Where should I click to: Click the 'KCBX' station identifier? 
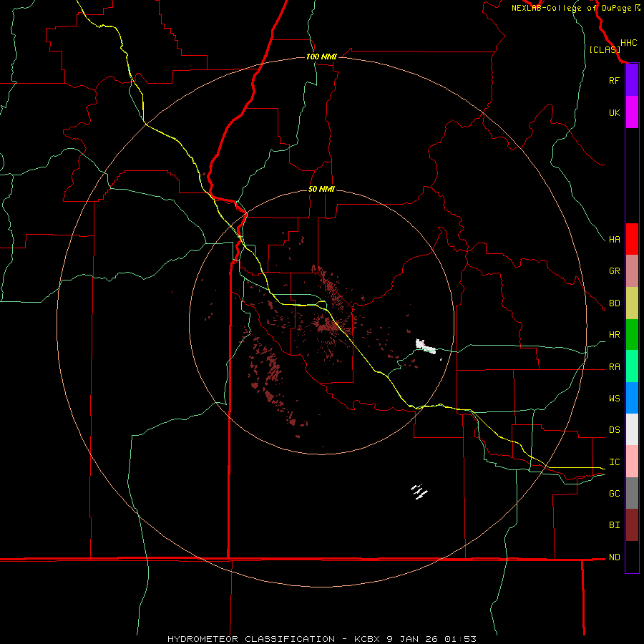(368, 639)
